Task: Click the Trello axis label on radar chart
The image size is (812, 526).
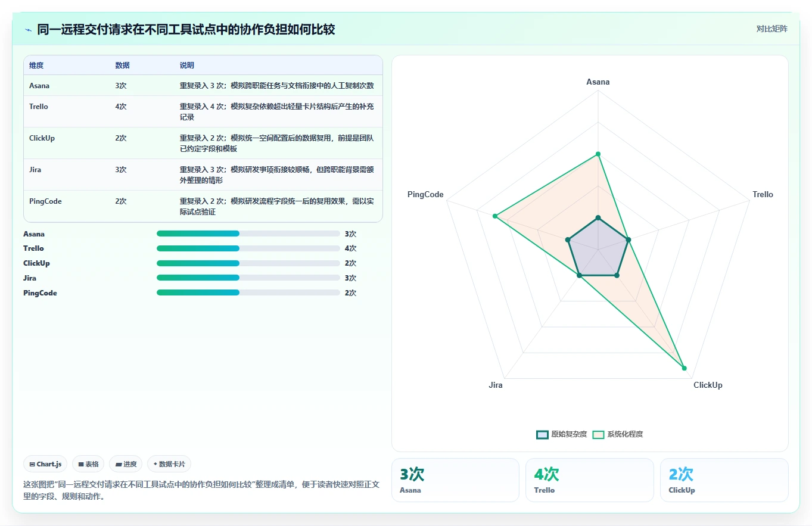Action: [763, 195]
